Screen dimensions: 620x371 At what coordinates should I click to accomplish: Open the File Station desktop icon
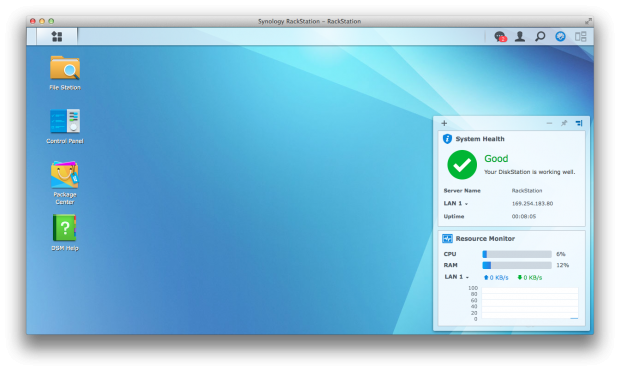65,73
